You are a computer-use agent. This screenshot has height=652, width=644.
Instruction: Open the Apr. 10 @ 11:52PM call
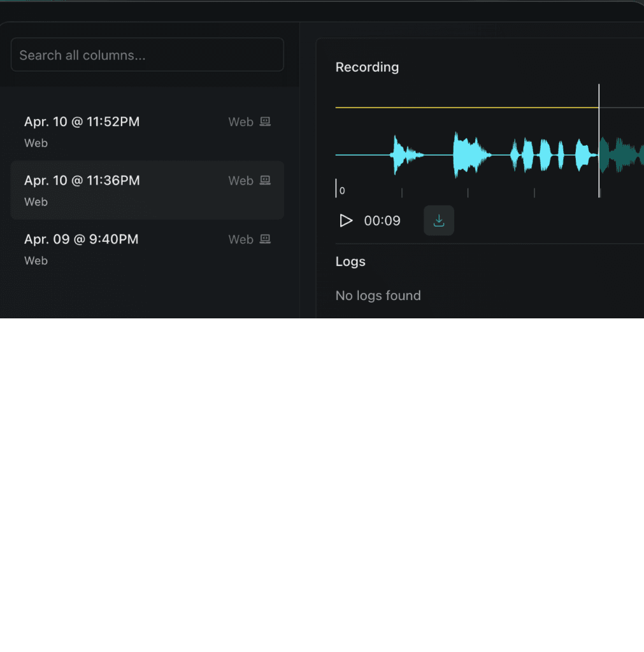[x=147, y=131]
